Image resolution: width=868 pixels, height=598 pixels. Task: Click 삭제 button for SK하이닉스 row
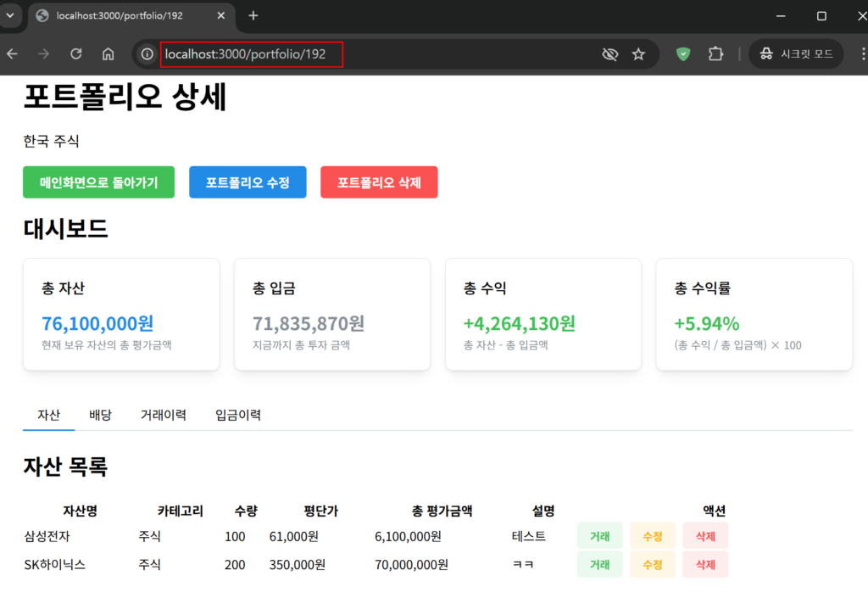pos(704,565)
